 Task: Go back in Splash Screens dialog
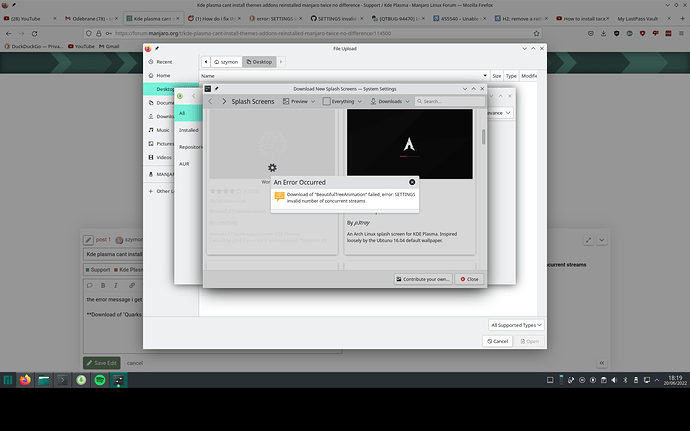pos(210,101)
